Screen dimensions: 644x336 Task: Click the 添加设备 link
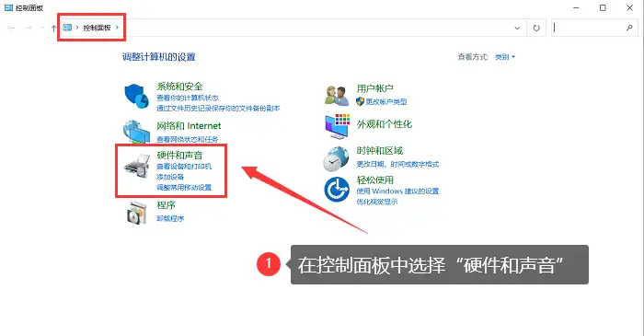click(x=170, y=177)
